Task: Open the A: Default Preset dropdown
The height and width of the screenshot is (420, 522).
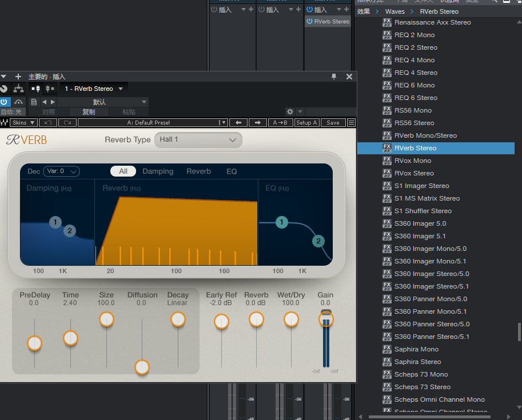Action: [153, 122]
